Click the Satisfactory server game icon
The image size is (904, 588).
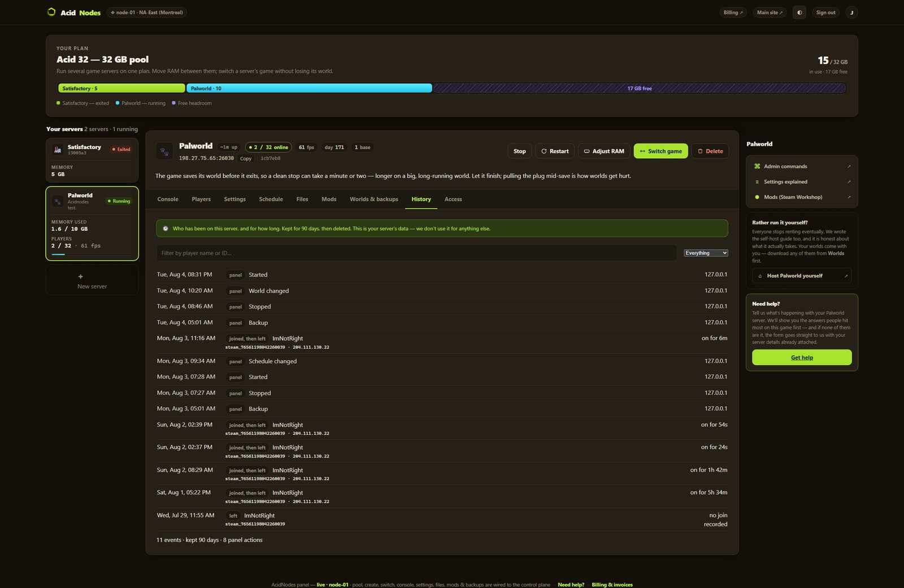tap(58, 149)
